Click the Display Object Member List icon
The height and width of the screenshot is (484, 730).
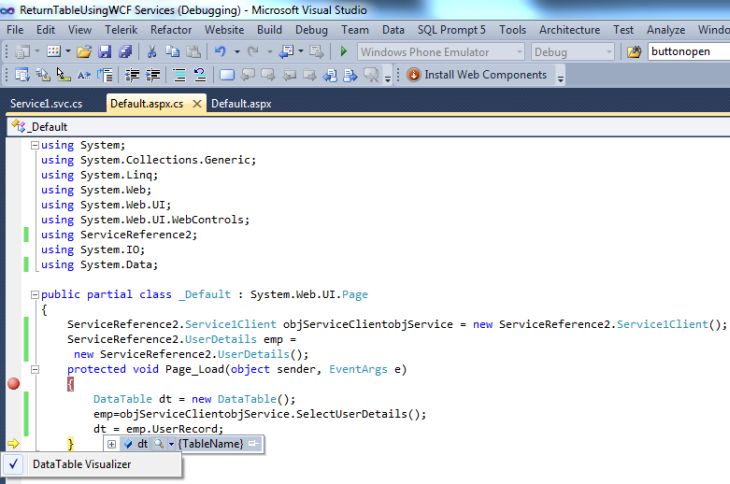[x=22, y=74]
